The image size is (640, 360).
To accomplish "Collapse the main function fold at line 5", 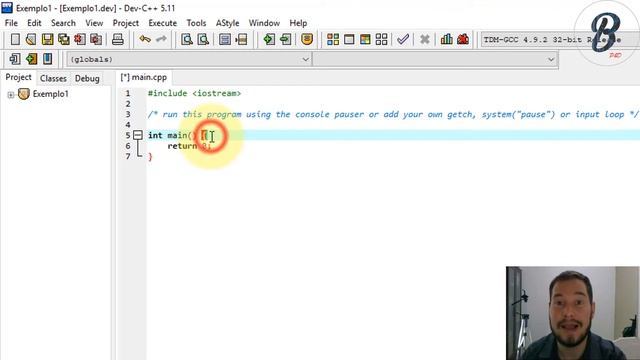I will click(138, 135).
